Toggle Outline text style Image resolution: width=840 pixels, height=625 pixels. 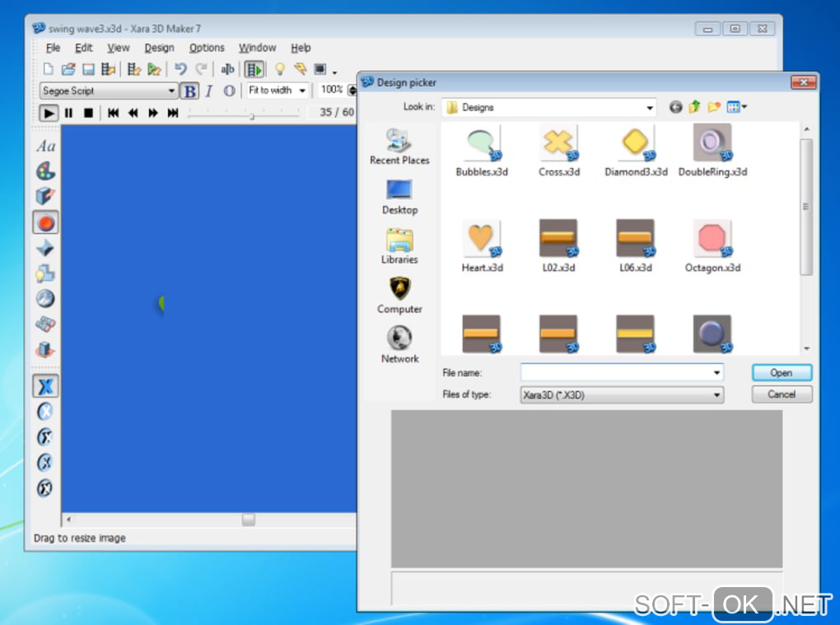click(x=229, y=91)
